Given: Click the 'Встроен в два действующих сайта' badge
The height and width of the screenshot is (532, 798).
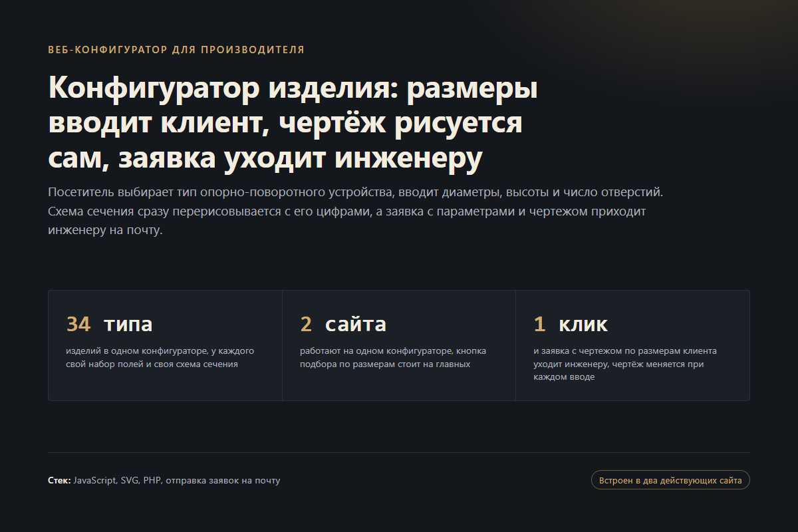Looking at the screenshot, I should [x=670, y=480].
